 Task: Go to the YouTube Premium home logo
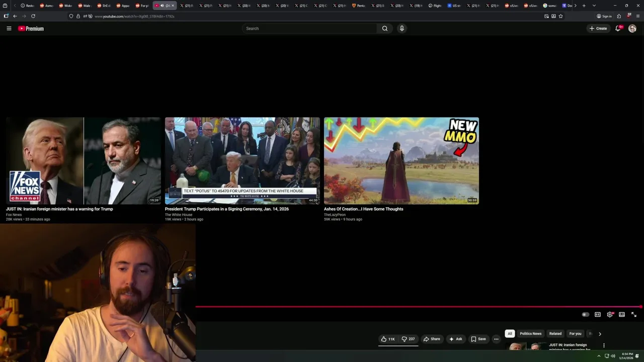(31, 29)
